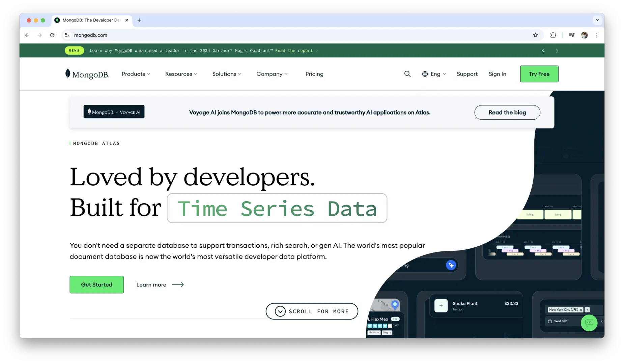Screen dimensions: 624x364
Task: Go to Support
Action: coord(467,74)
